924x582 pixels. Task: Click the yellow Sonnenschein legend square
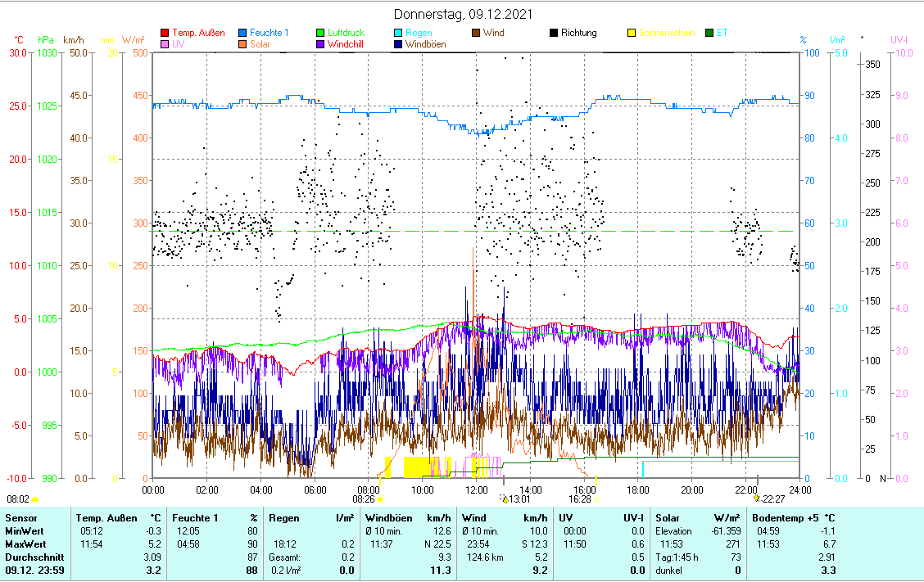point(632,33)
